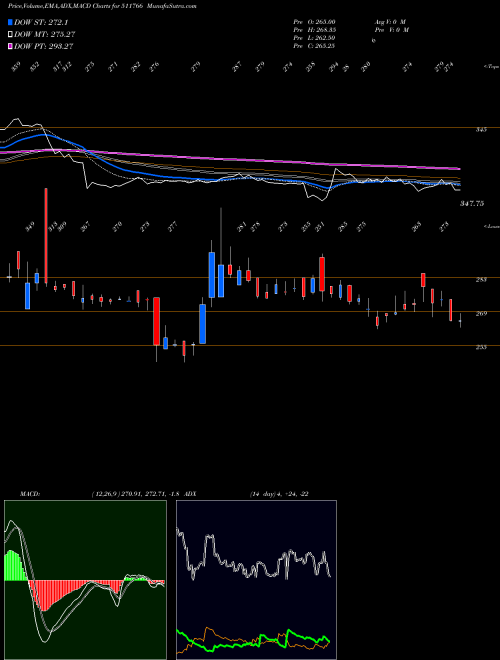Click the 283 price level label
Image resolution: width=500 pixels, height=660 pixels.
[481, 279]
